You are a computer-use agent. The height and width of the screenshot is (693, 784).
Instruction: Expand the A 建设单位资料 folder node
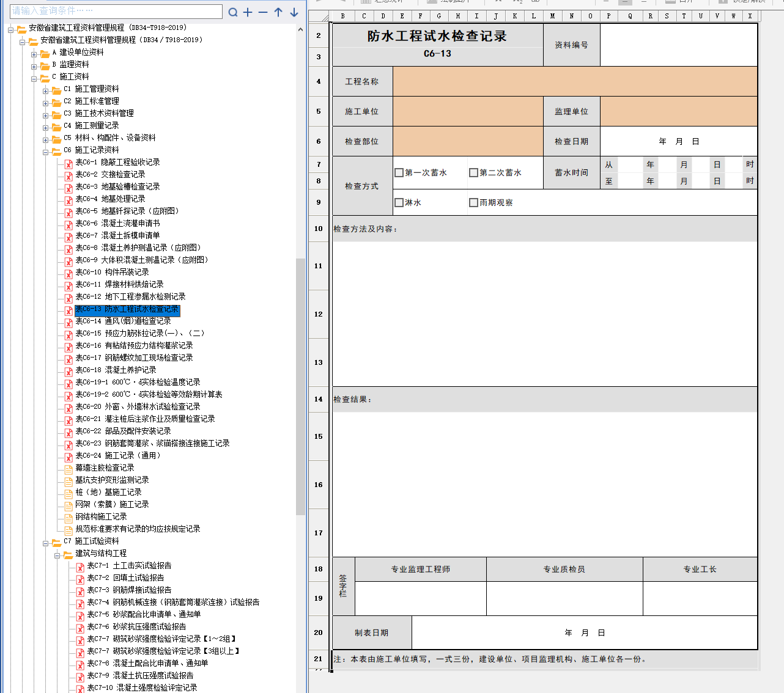34,54
